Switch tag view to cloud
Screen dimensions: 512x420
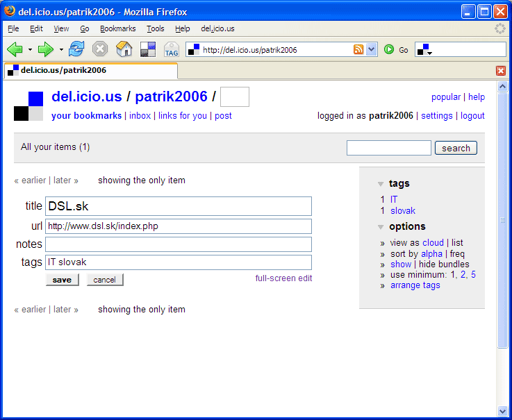point(433,243)
